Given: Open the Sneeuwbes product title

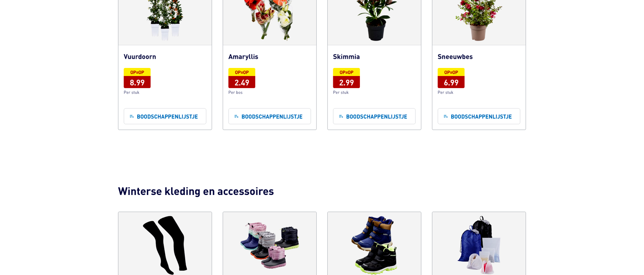Looking at the screenshot, I should (455, 57).
